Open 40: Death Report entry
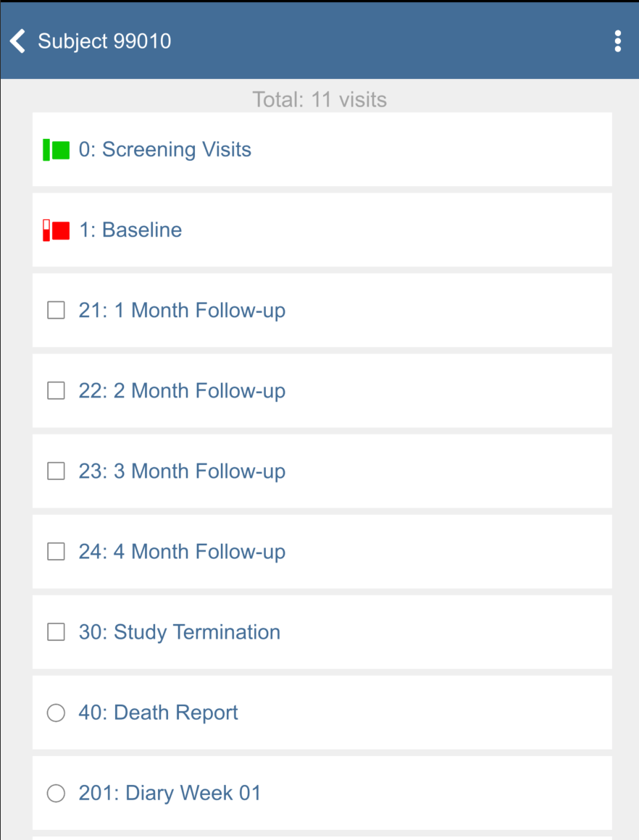 point(158,713)
